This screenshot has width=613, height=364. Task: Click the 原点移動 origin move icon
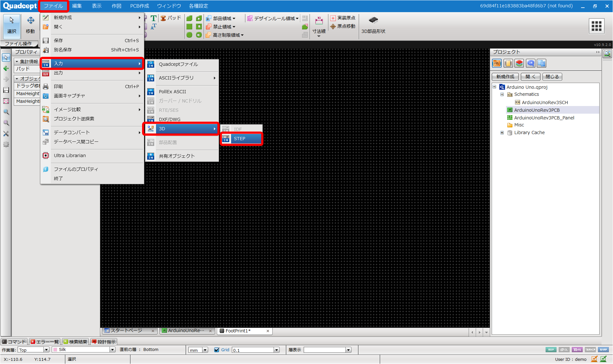click(x=333, y=27)
